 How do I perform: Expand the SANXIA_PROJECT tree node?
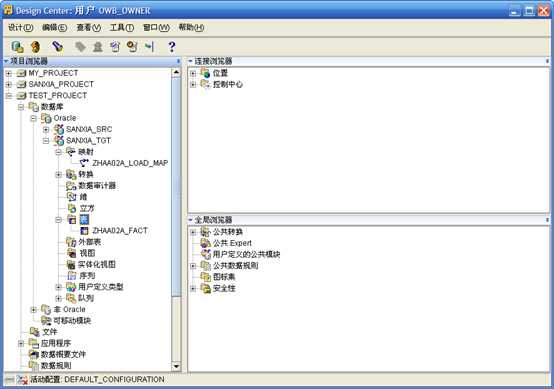8,84
